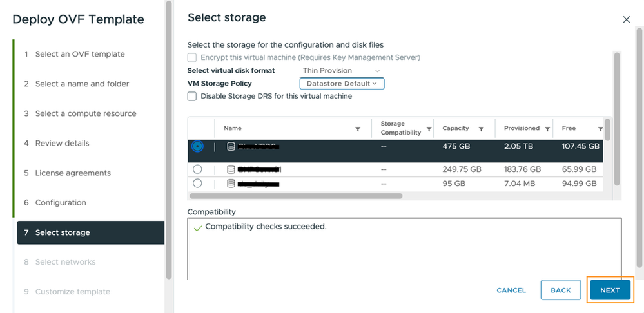Screen dimensions: 644x313
Task: Select the 95 GB datastore radio button
Action: [197, 184]
